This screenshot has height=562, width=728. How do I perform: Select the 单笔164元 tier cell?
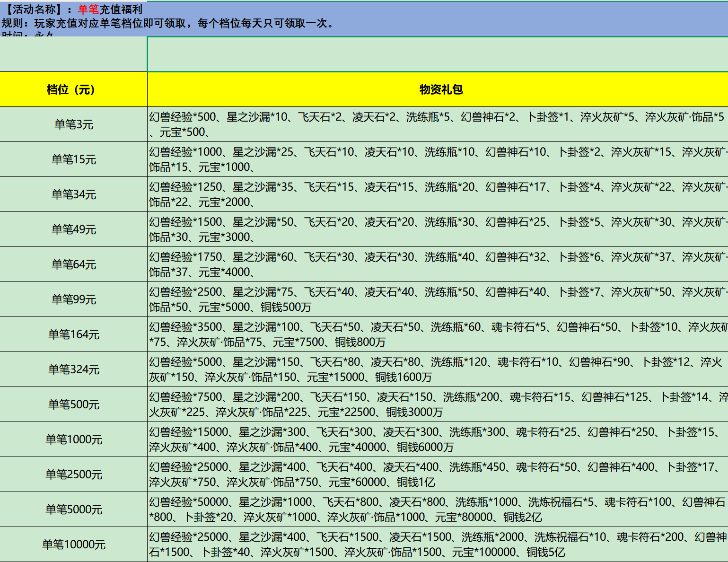pyautogui.click(x=73, y=334)
